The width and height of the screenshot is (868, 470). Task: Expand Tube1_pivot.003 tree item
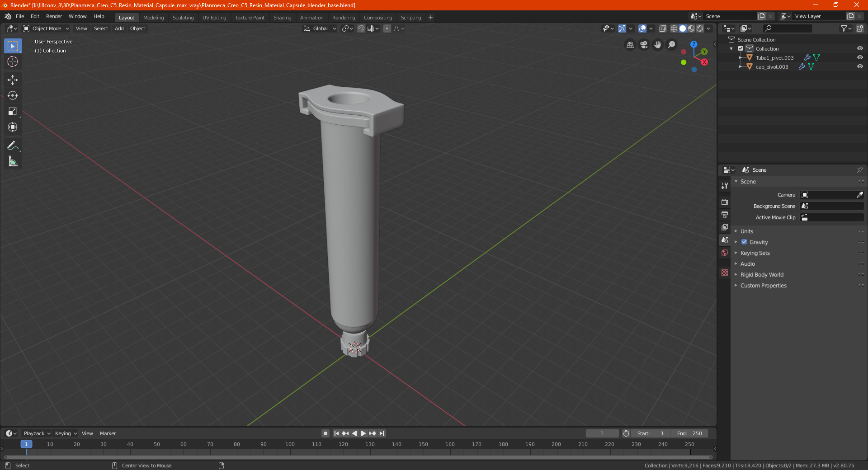click(741, 58)
